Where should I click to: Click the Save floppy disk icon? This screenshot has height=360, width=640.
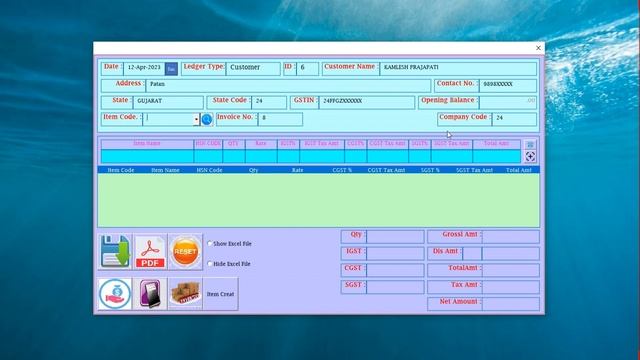tap(115, 252)
